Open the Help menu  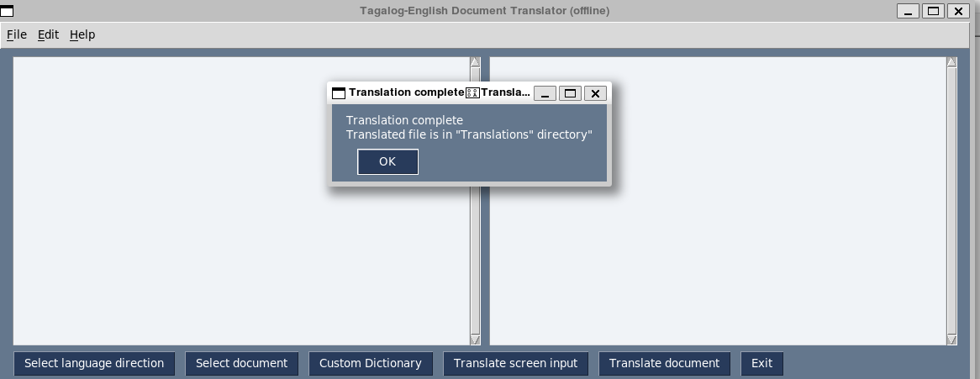[x=82, y=34]
